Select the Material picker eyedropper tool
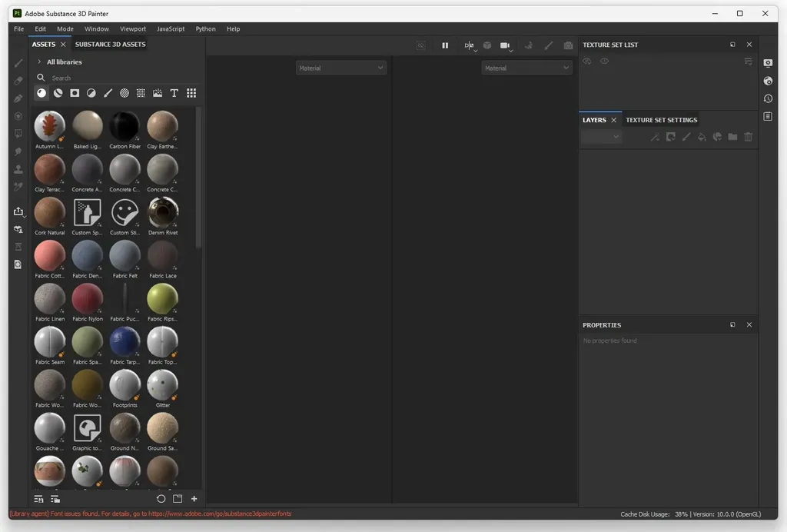This screenshot has height=532, width=787. click(x=18, y=187)
